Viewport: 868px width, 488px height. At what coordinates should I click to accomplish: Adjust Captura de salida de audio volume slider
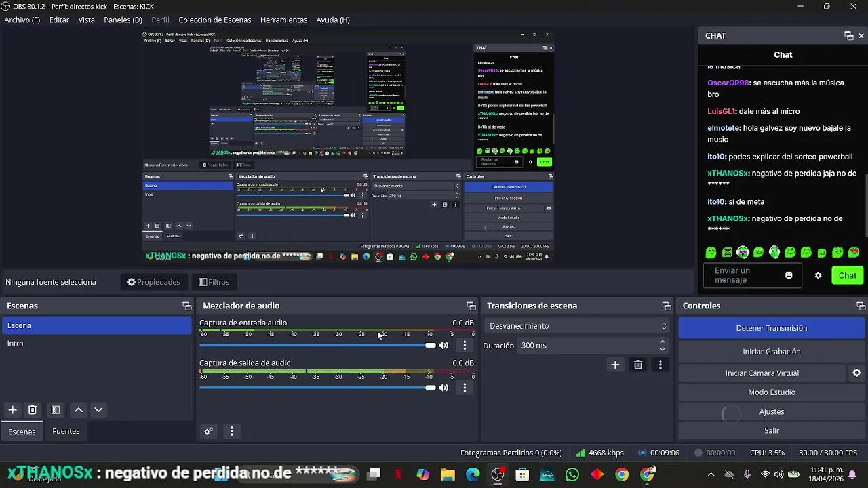(x=318, y=388)
